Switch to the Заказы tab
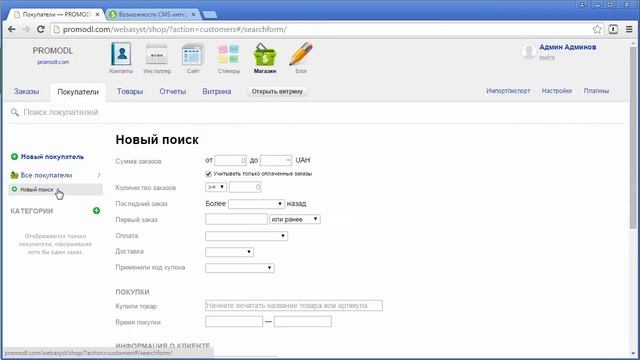Image resolution: width=640 pixels, height=360 pixels. pyautogui.click(x=27, y=91)
